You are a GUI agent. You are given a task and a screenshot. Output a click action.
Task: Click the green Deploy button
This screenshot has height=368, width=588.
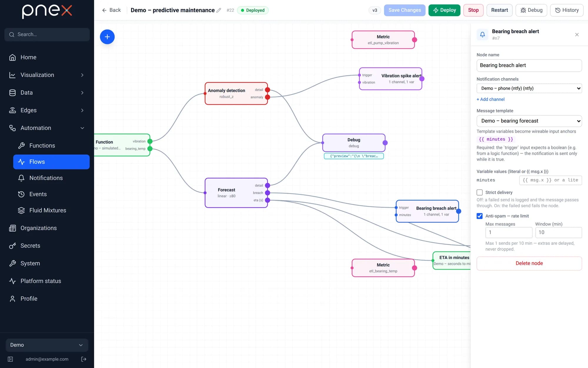[444, 10]
